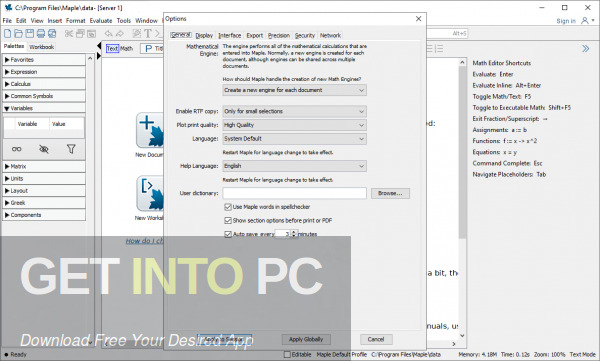Click the document vertical scrollbar thumb
Viewport: 600px width, 361px height.
pyautogui.click(x=462, y=153)
